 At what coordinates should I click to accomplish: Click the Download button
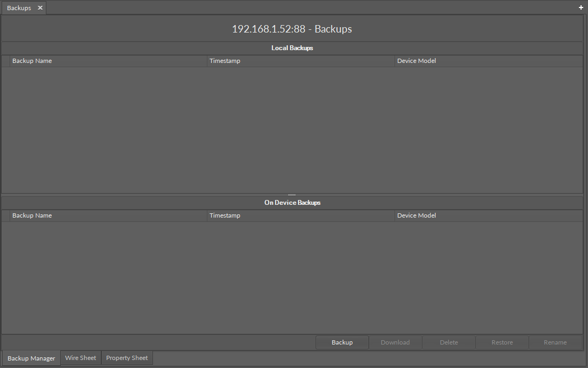(395, 342)
